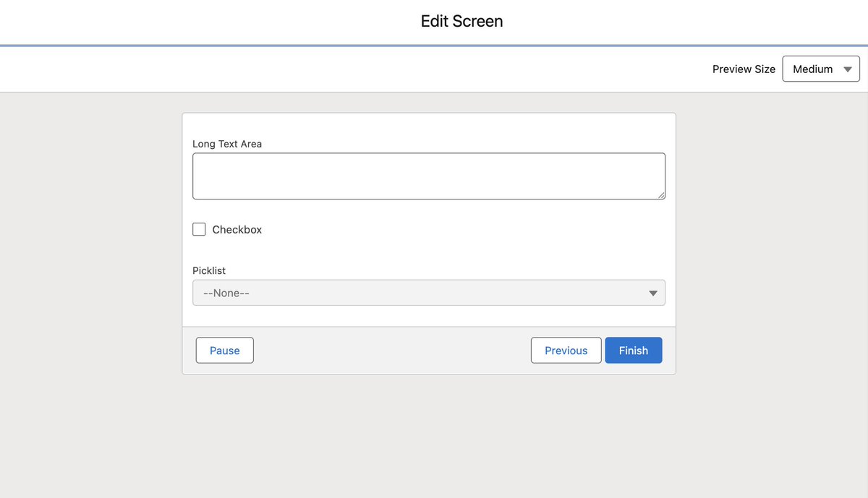Open the Preview Size dropdown
This screenshot has width=868, height=498.
(x=821, y=69)
